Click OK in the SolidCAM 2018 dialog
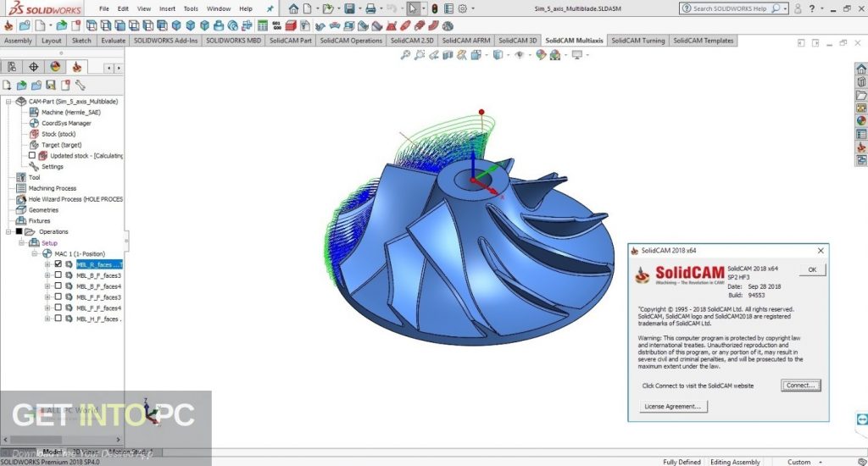 pyautogui.click(x=812, y=269)
